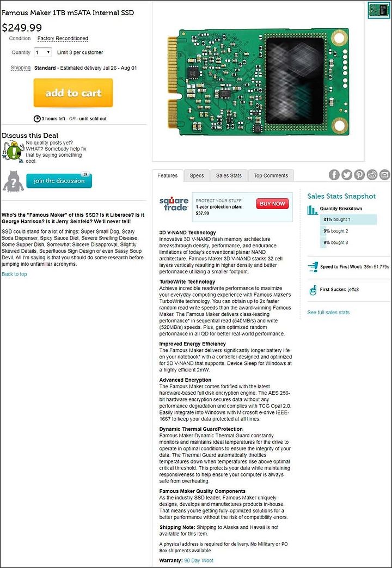Add the SSD to cart
This screenshot has width=392, height=568.
pos(73,93)
